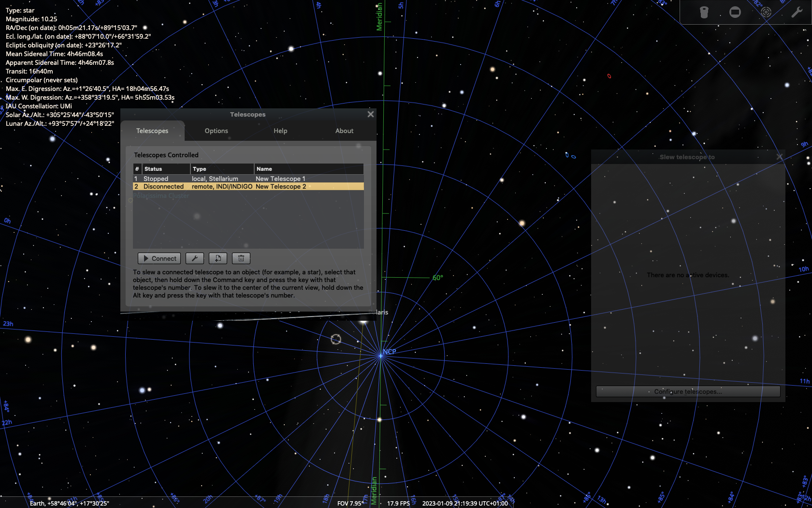
Task: Open the About tab in Telescopes dialog
Action: pyautogui.click(x=344, y=131)
